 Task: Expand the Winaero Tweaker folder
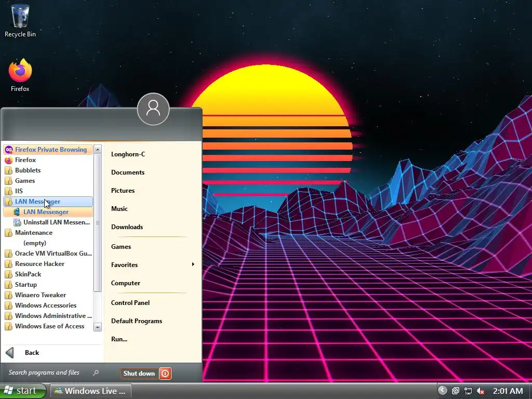click(48, 295)
